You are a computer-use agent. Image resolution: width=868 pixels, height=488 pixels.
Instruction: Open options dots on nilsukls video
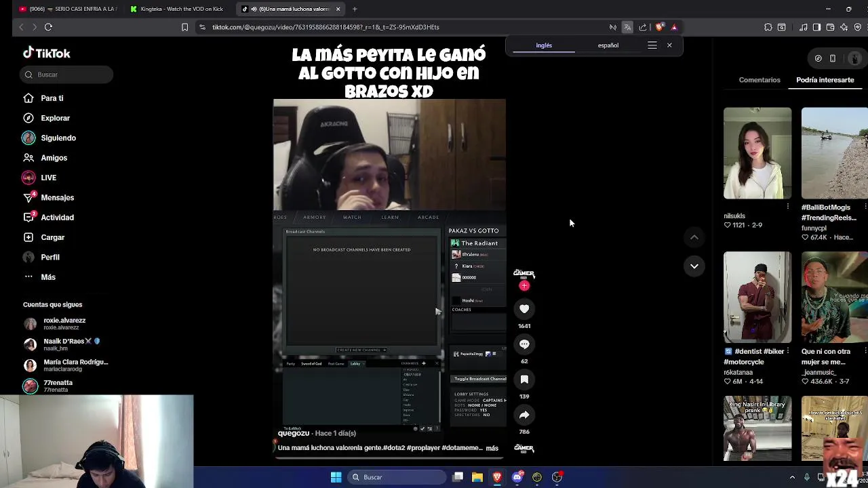[x=787, y=206]
